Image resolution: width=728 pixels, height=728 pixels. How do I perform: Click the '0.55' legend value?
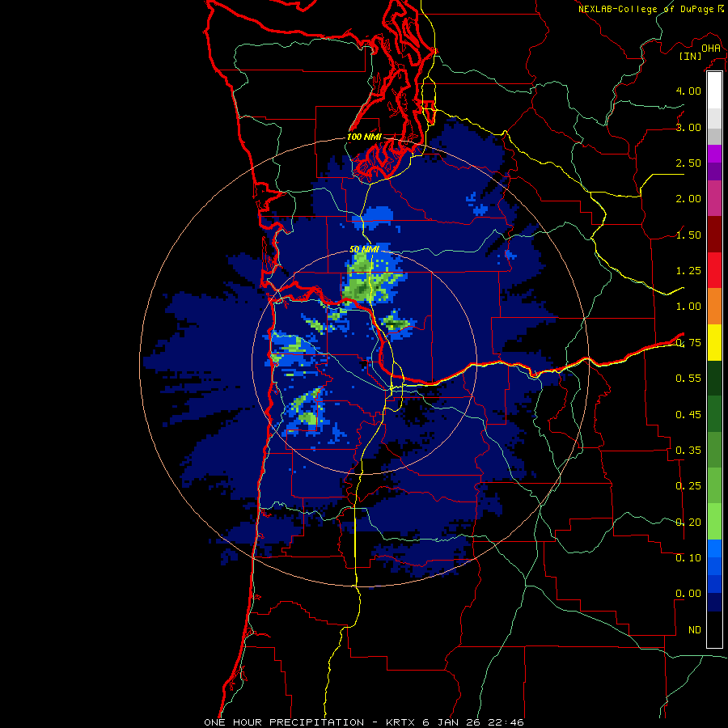688,379
